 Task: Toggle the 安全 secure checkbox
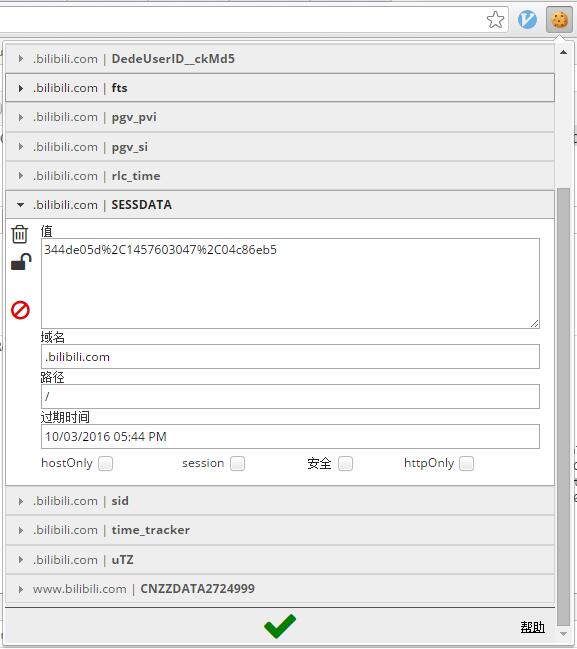[345, 464]
